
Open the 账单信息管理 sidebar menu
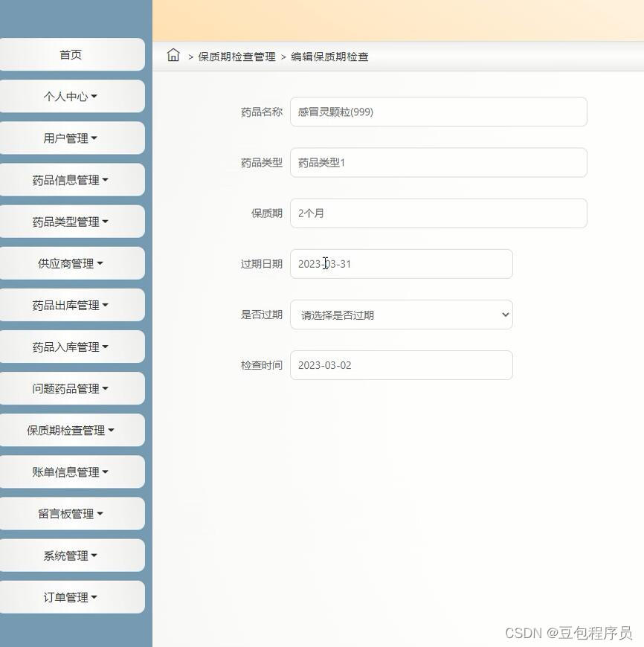[x=71, y=471]
